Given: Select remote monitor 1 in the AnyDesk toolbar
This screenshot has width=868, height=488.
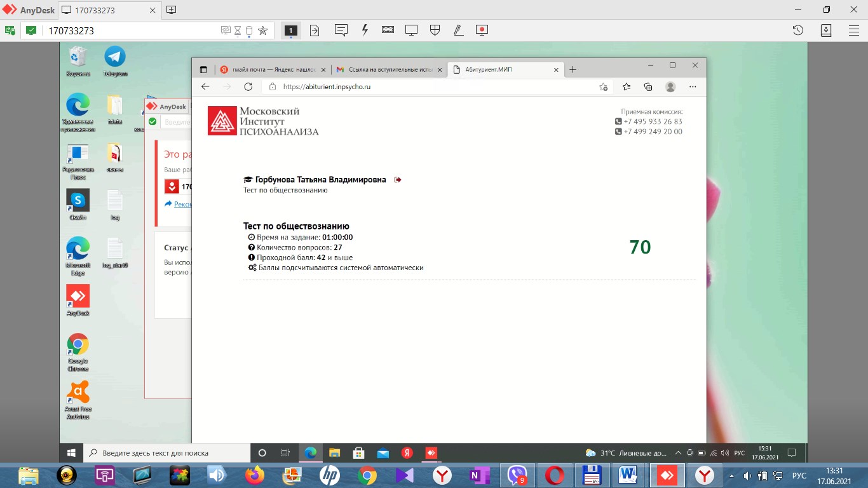Looking at the screenshot, I should [290, 30].
